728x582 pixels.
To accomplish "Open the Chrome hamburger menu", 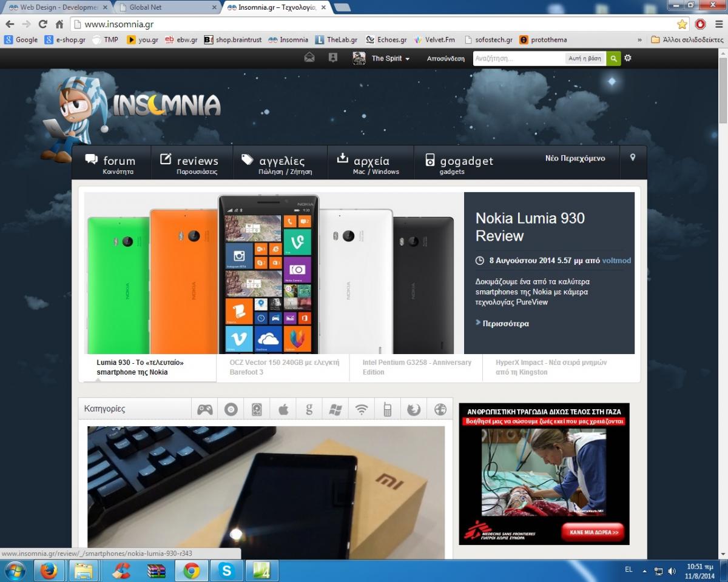I will click(x=718, y=24).
